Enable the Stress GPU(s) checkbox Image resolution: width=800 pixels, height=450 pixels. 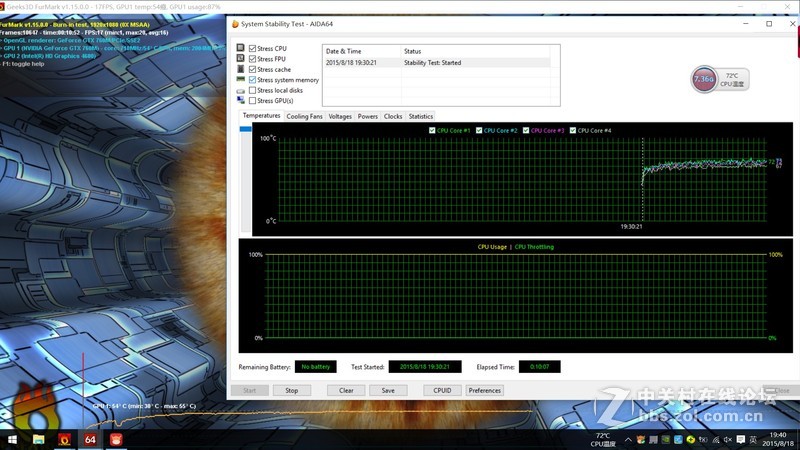point(252,101)
